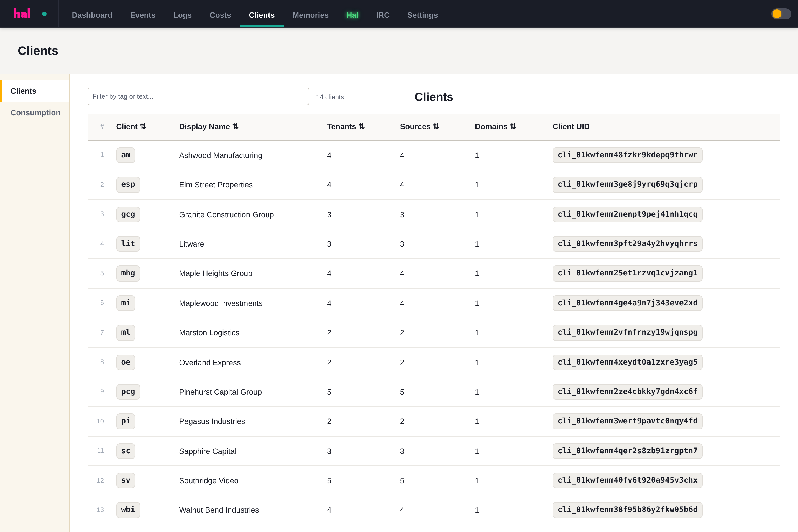The height and width of the screenshot is (532, 798).
Task: Sort table by Domains
Action: pyautogui.click(x=495, y=127)
